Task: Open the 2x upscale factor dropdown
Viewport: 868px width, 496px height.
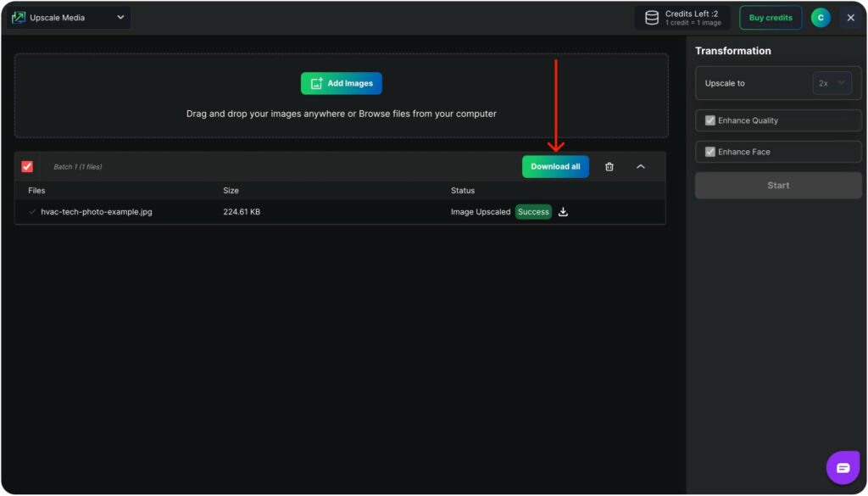Action: 832,83
